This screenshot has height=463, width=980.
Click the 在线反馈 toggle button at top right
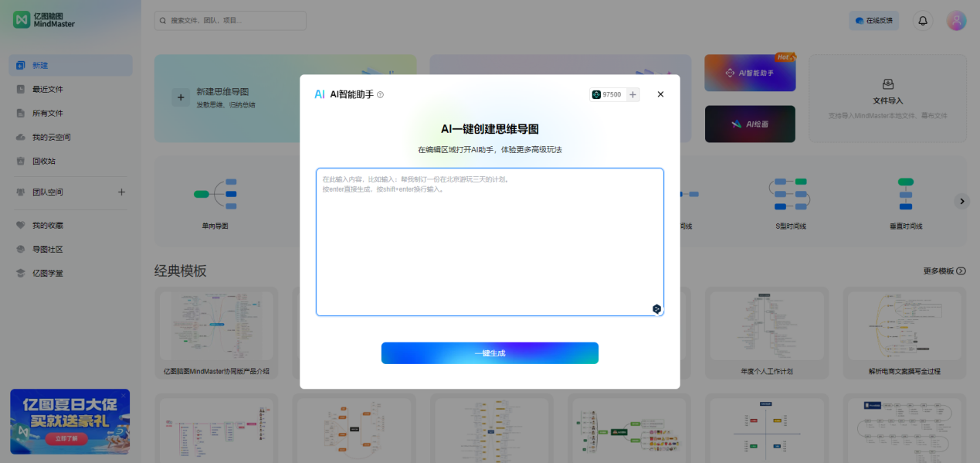pyautogui.click(x=873, y=20)
